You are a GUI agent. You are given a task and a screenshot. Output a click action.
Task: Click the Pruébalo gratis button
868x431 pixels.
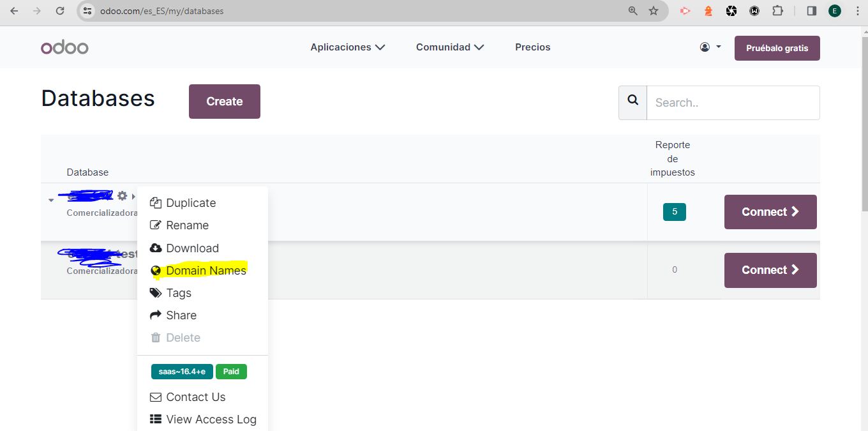click(777, 49)
